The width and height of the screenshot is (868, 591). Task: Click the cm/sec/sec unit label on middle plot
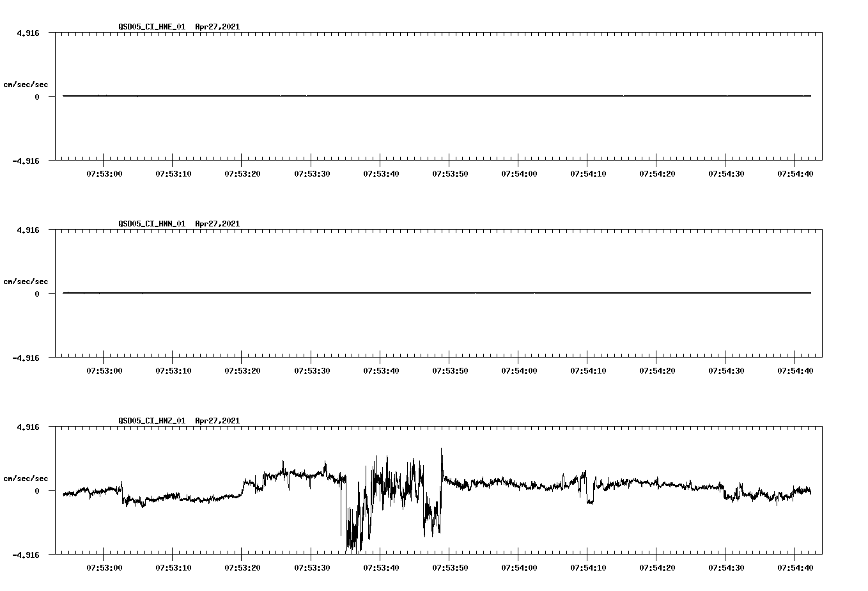pyautogui.click(x=26, y=281)
